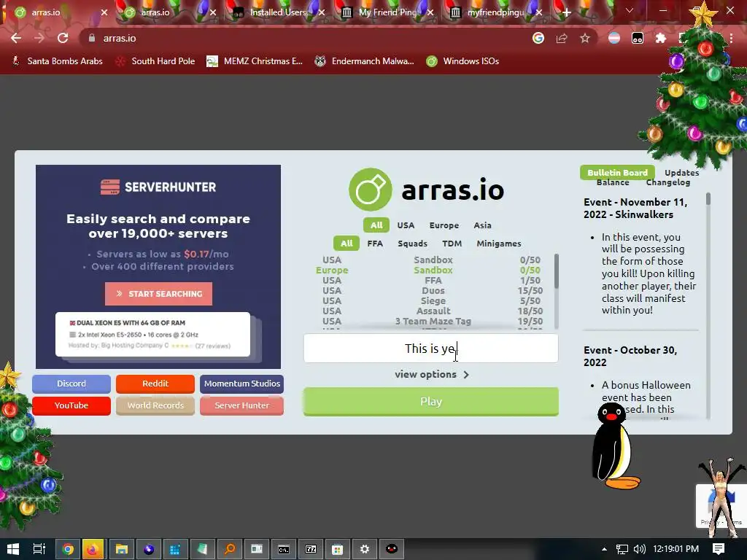Open the World Records button
The image size is (747, 560).
coord(155,405)
